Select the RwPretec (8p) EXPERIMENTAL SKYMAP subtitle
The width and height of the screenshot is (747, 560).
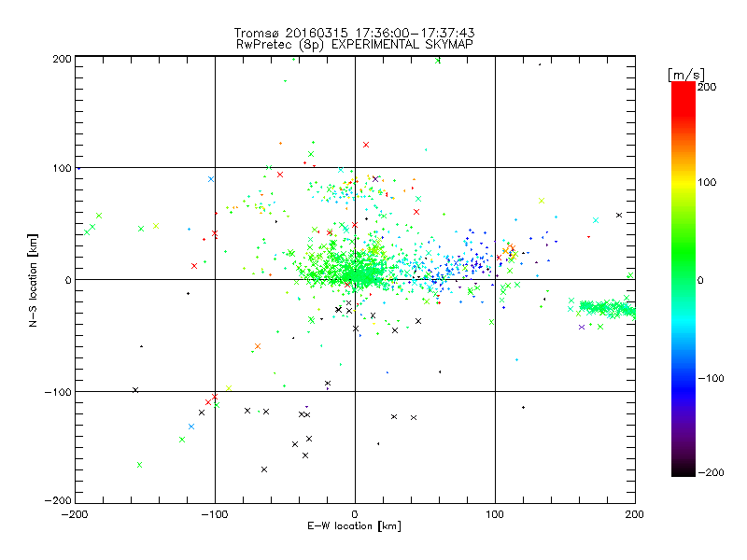[x=355, y=44]
